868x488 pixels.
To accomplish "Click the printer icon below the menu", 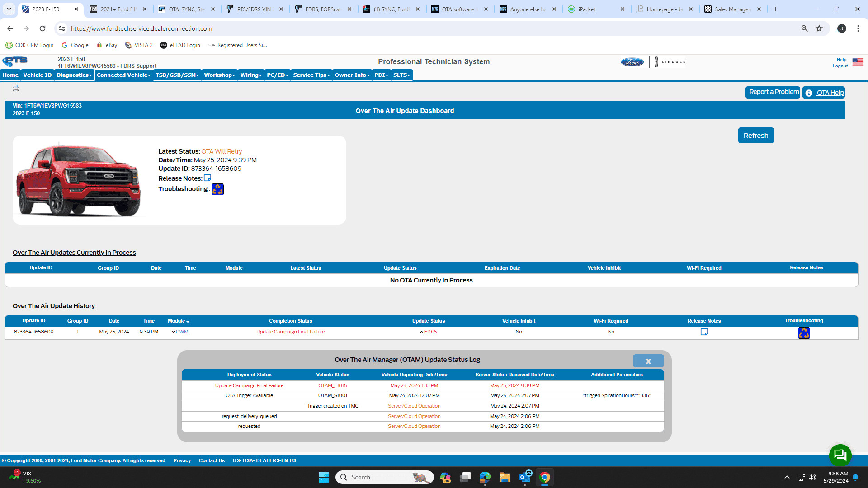I will [x=16, y=88].
